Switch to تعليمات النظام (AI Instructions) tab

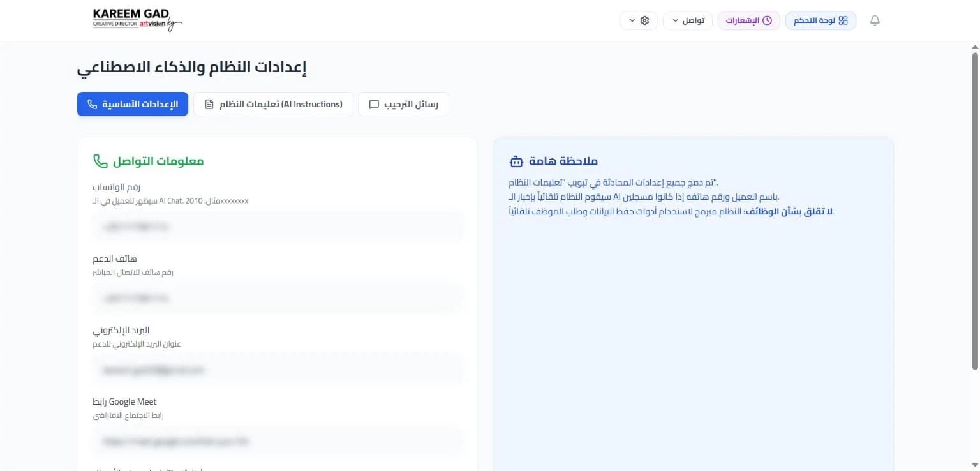click(273, 104)
